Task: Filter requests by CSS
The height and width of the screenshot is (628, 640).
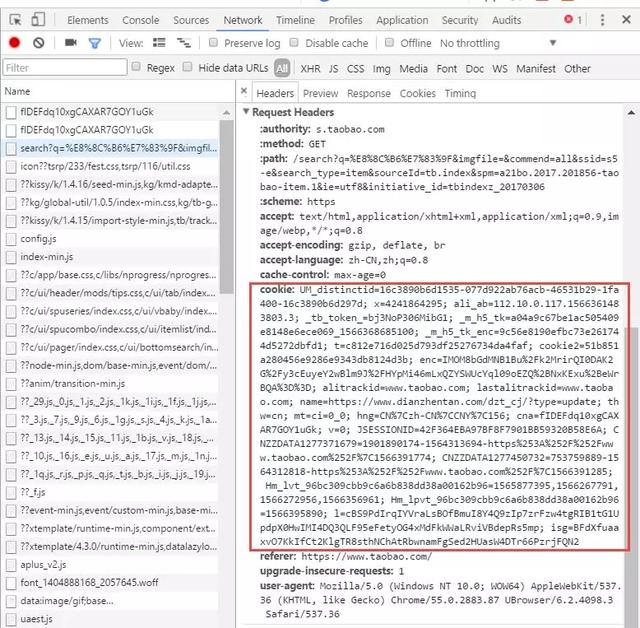Action: coord(356,69)
